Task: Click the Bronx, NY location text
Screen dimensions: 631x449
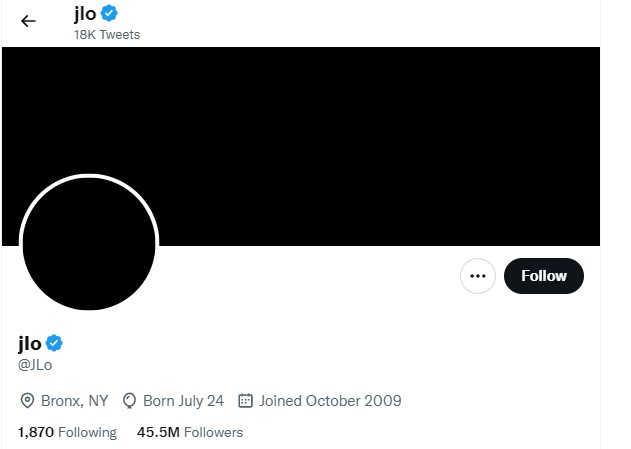Action: coord(74,401)
